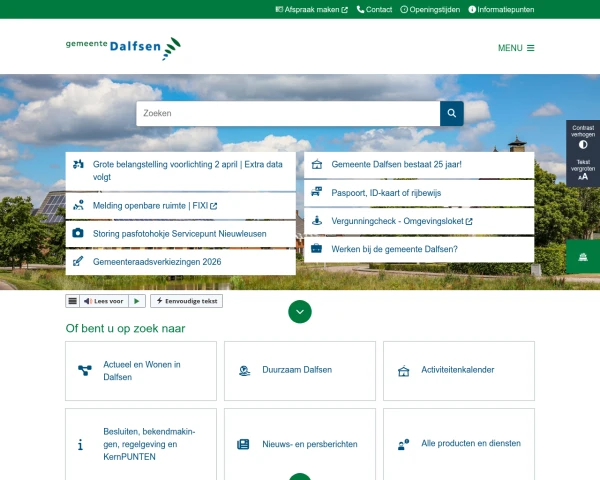600x480 pixels.
Task: Click the icon on the Activiteitenkalender card
Action: point(403,371)
